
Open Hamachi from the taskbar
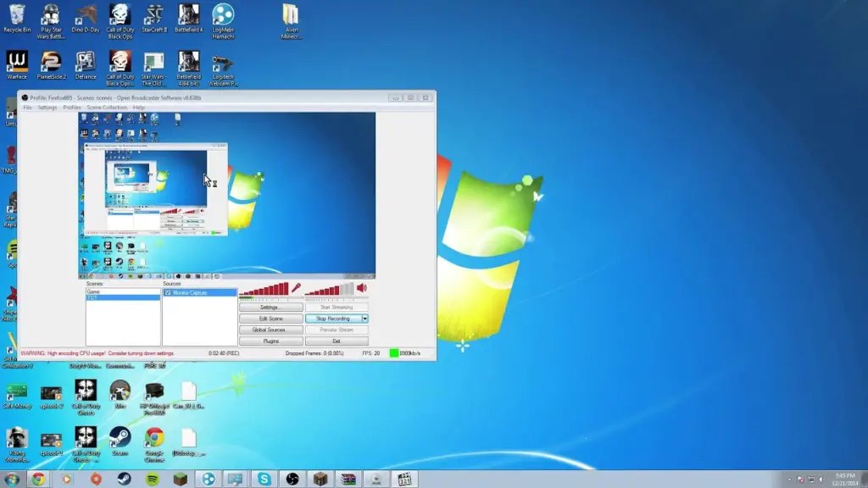[x=209, y=480]
